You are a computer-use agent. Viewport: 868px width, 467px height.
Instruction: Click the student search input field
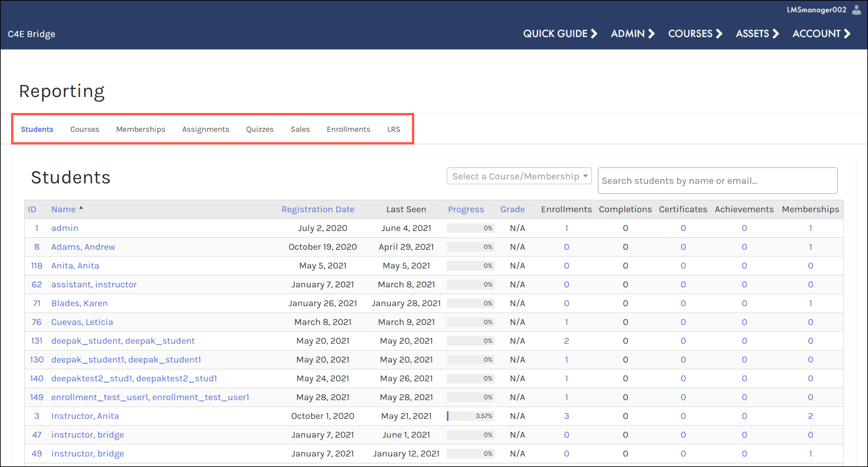tap(718, 181)
